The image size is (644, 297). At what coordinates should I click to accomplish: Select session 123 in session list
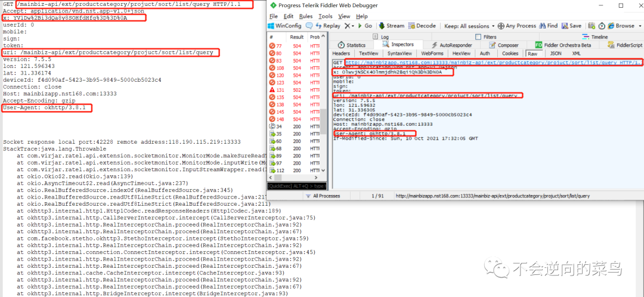point(293,82)
